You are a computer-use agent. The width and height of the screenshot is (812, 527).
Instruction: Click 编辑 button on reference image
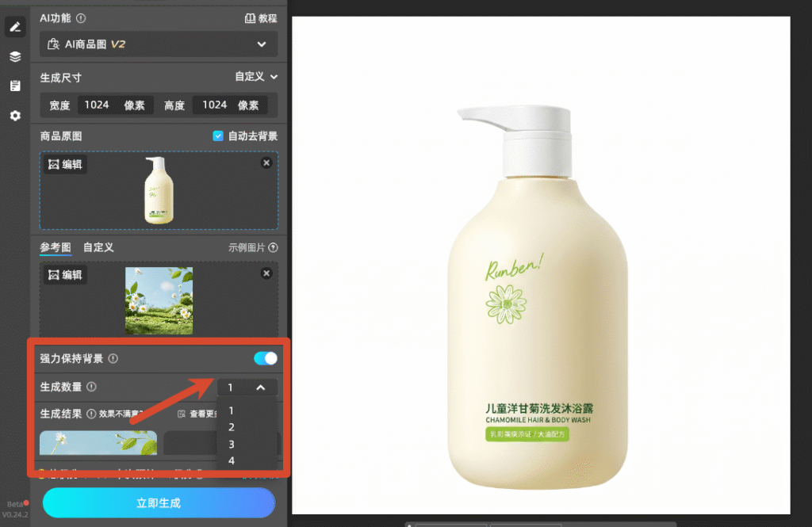coord(65,274)
